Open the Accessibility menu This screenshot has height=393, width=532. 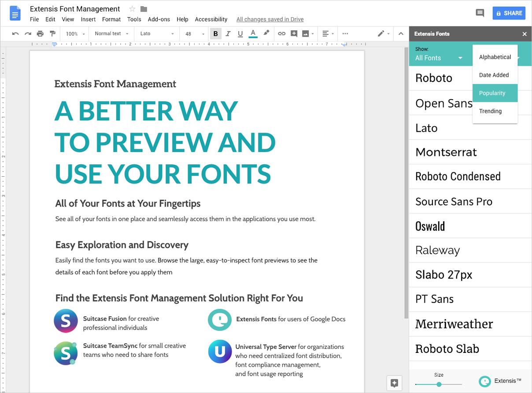(211, 19)
